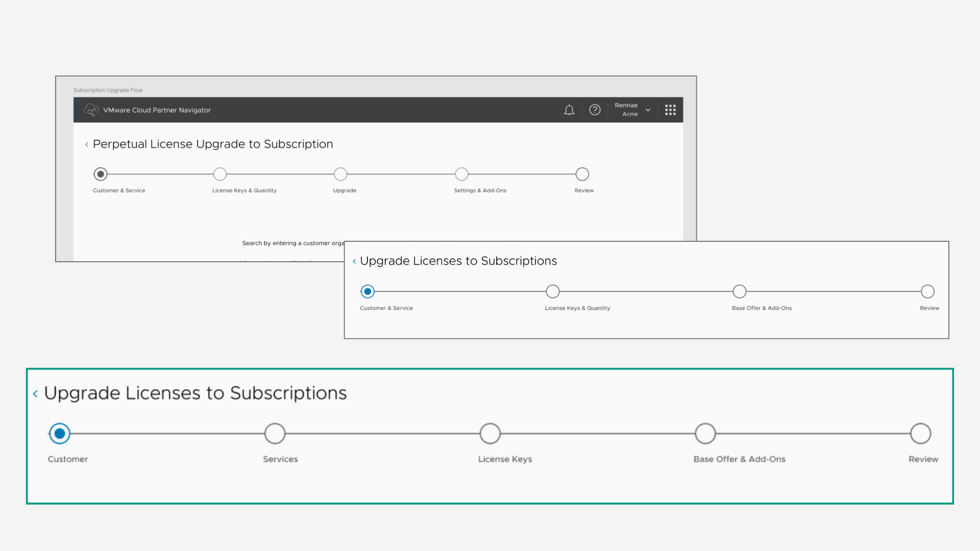Open the apps grid icon
The height and width of the screenshot is (551, 980).
670,110
